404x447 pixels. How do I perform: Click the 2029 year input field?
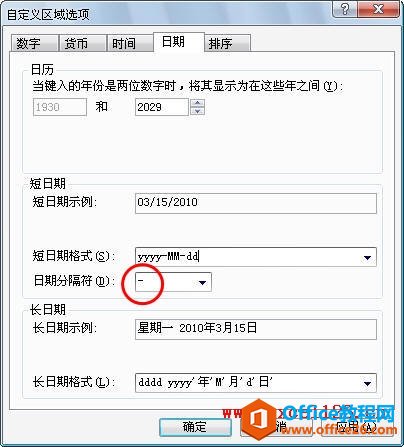(162, 107)
